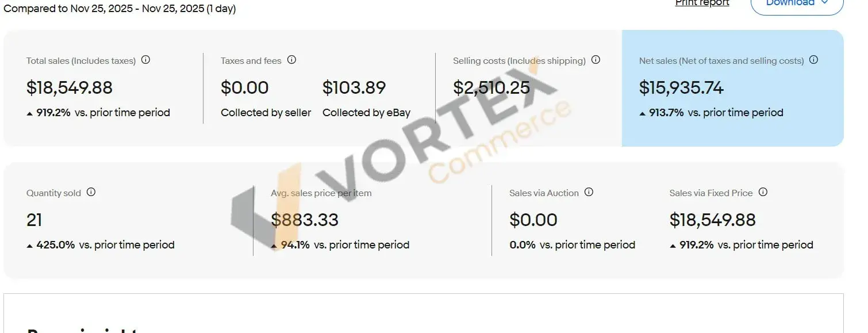This screenshot has width=868, height=333.
Task: Open the Total sales info tooltip icon
Action: click(146, 60)
